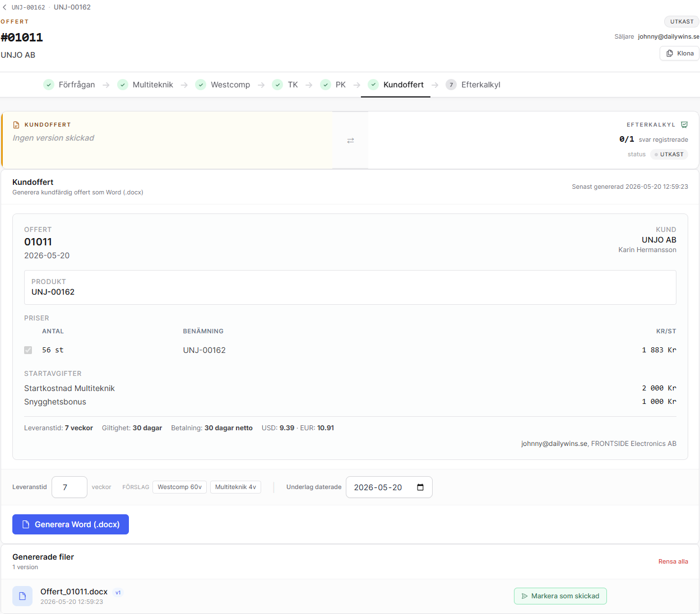Viewport: 700px width, 614px height.
Task: Click the 0/1 svar registrerade counter
Action: click(x=653, y=139)
